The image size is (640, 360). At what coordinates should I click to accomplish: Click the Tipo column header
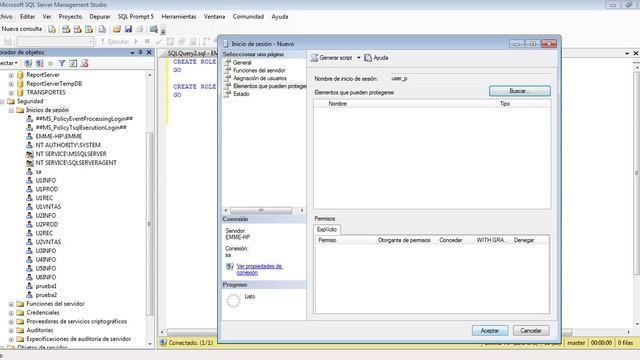click(x=505, y=104)
